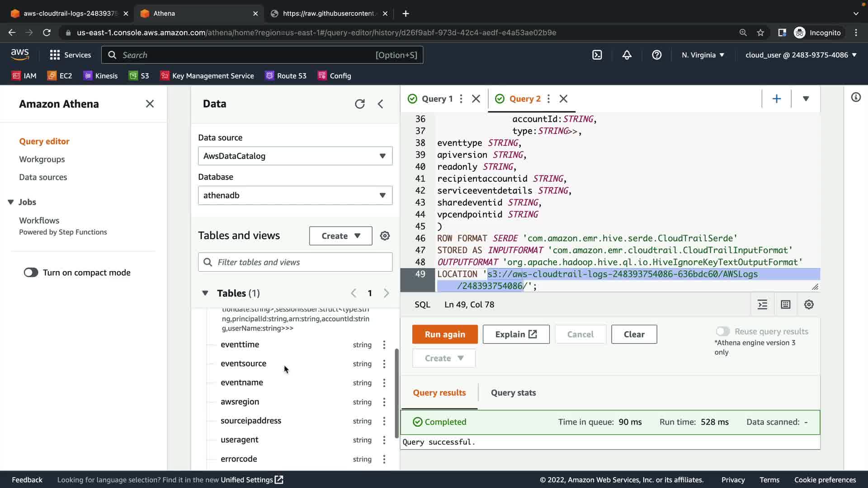The width and height of the screenshot is (868, 488).
Task: Open the Query stats tab
Action: point(513,393)
